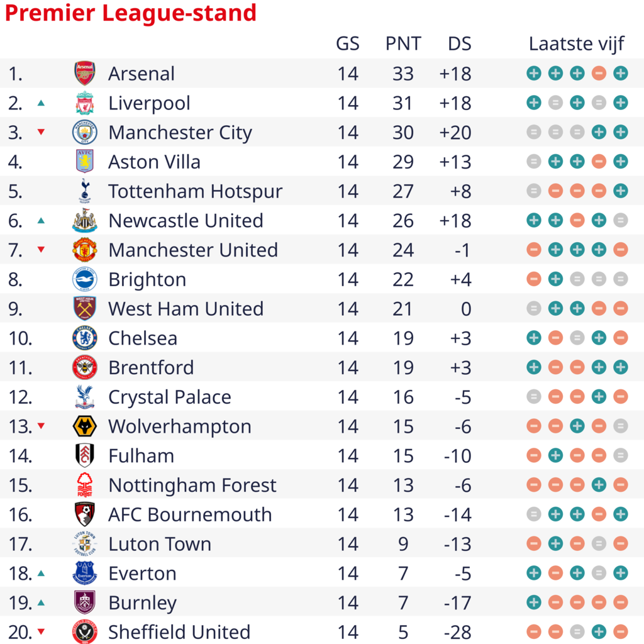Click the Laatste vijf column header
This screenshot has height=644, width=644.
coord(577,43)
